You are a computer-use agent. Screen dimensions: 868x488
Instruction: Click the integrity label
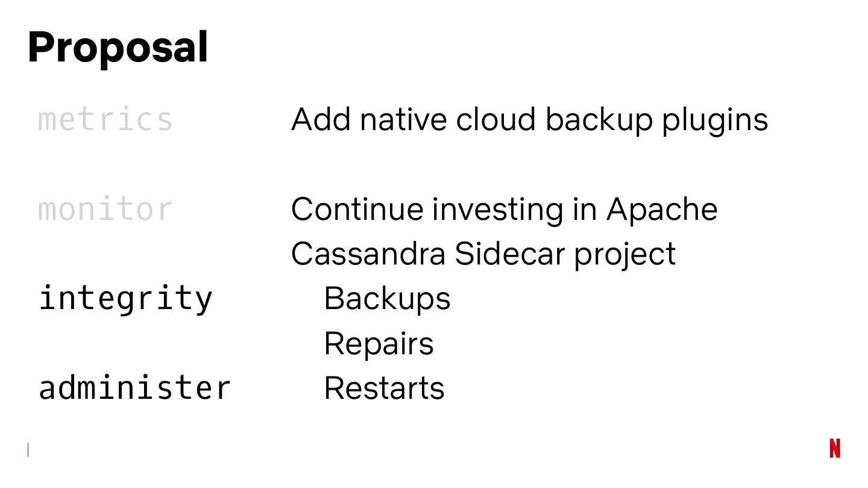coord(126,298)
